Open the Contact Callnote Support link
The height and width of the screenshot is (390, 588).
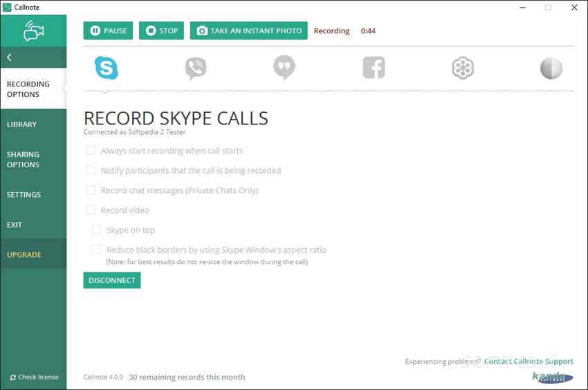coord(529,361)
